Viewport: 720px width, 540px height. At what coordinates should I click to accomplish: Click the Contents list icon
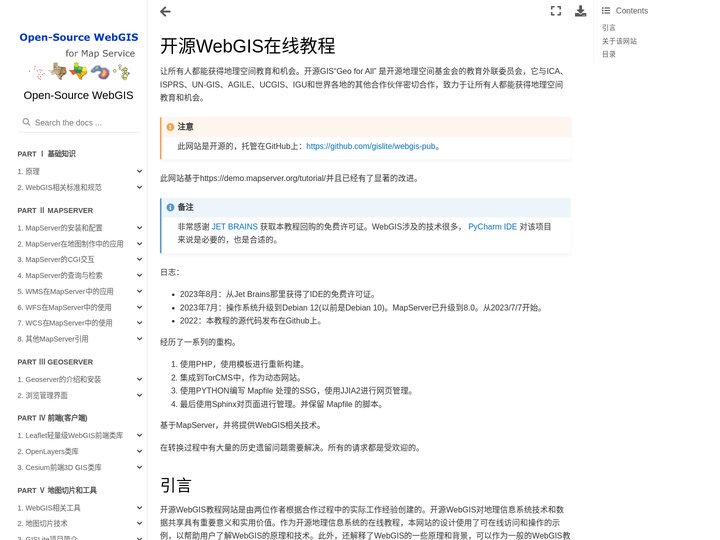(606, 11)
